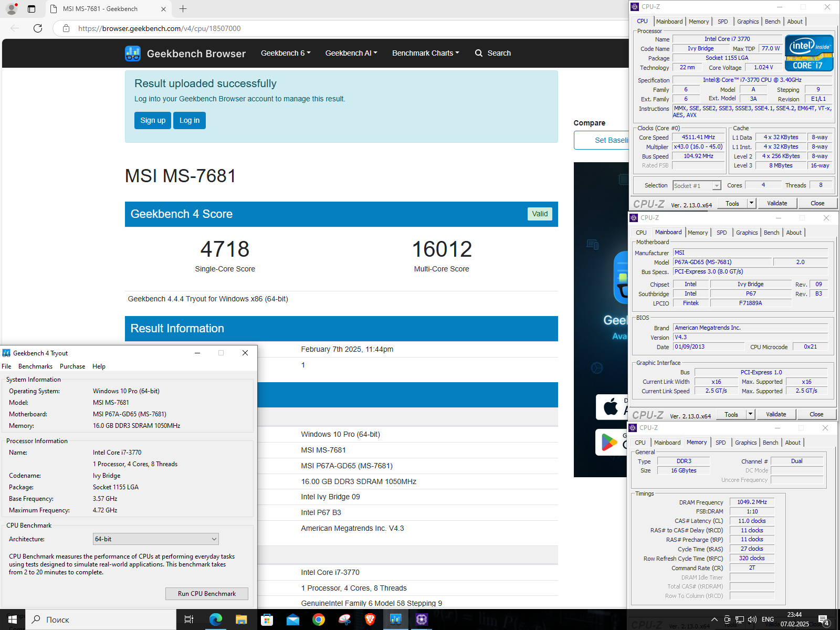Open File Explorer from taskbar
The height and width of the screenshot is (630, 840).
[x=241, y=619]
